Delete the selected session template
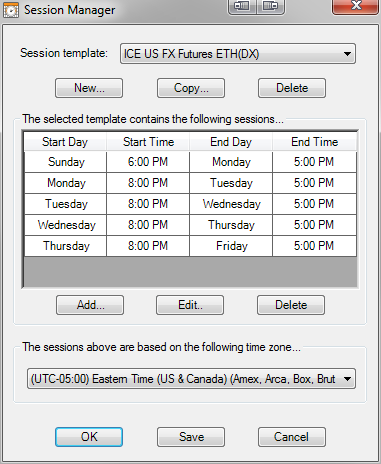 pyautogui.click(x=292, y=88)
